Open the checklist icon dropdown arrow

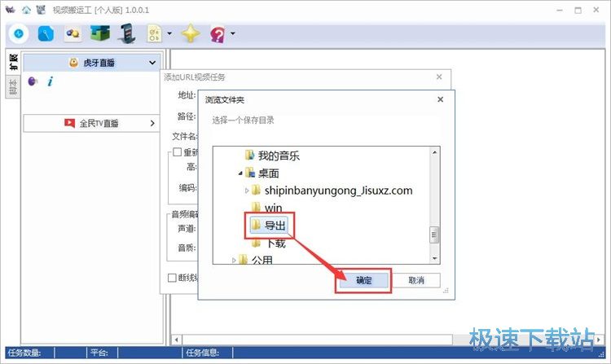(x=169, y=33)
